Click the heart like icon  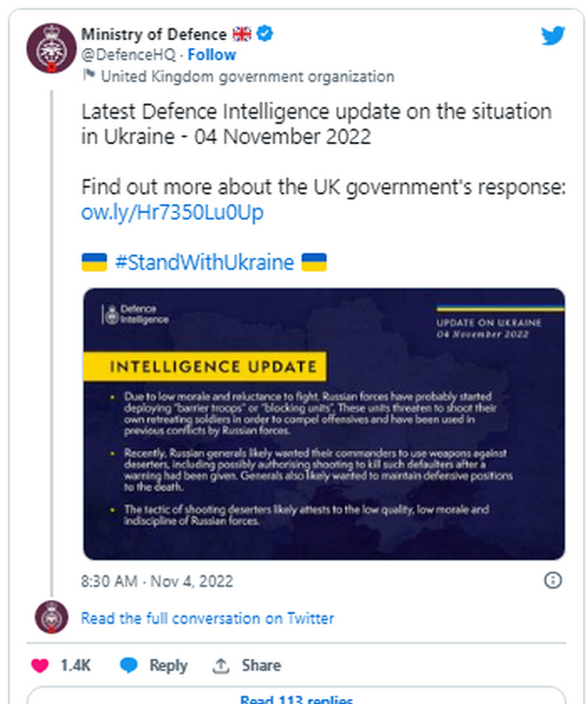coord(41,666)
